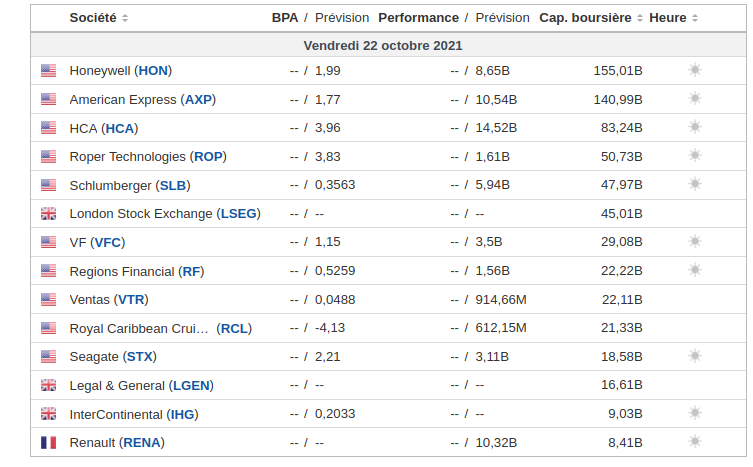Image resolution: width=753 pixels, height=467 pixels.
Task: Click the sun icon in Renault row
Action: click(695, 442)
